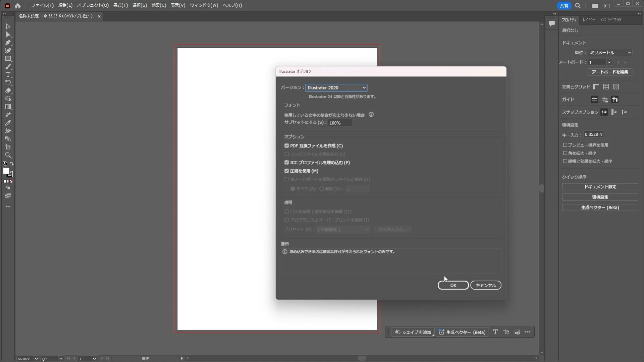Select the Eraser tool
This screenshot has width=644, height=362.
point(8,91)
